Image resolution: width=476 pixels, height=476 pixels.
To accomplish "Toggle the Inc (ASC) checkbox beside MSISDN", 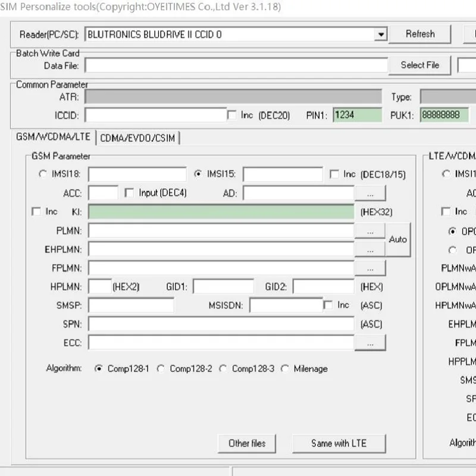I will (329, 305).
